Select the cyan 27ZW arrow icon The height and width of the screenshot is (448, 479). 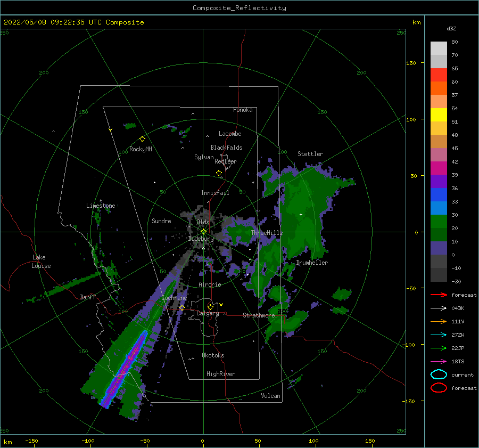[439, 335]
